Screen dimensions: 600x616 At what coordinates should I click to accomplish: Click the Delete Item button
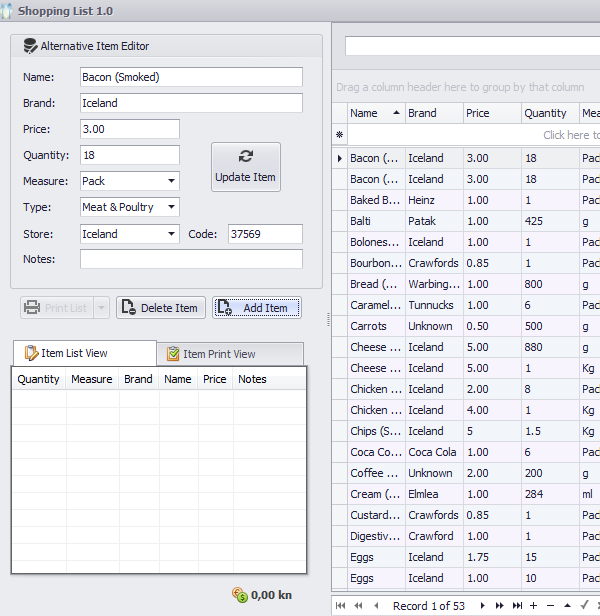coord(160,308)
